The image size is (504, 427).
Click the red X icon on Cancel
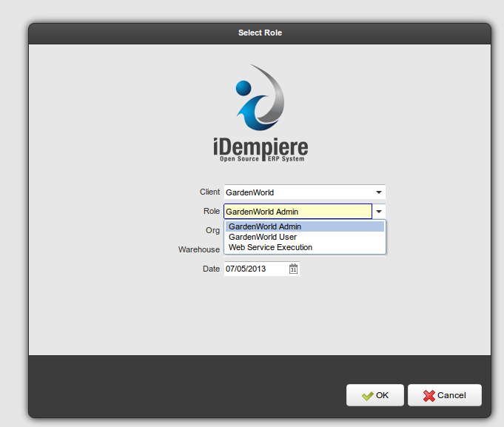pyautogui.click(x=429, y=396)
